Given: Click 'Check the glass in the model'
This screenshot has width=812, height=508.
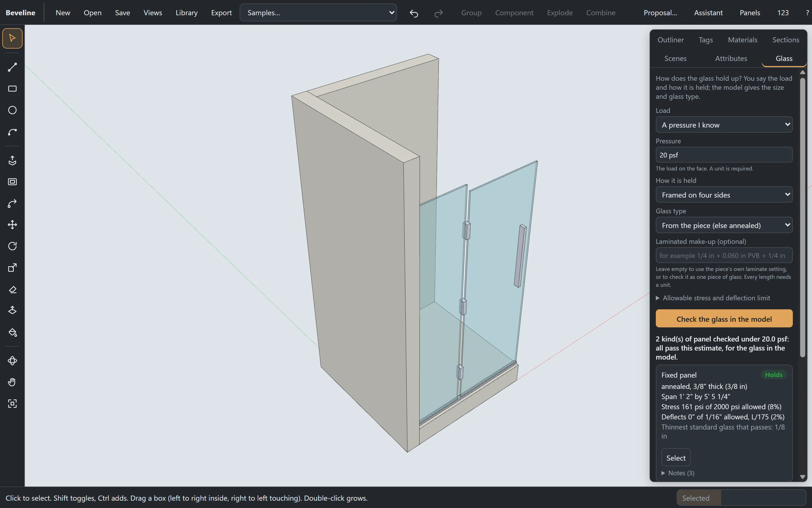Looking at the screenshot, I should coord(724,319).
